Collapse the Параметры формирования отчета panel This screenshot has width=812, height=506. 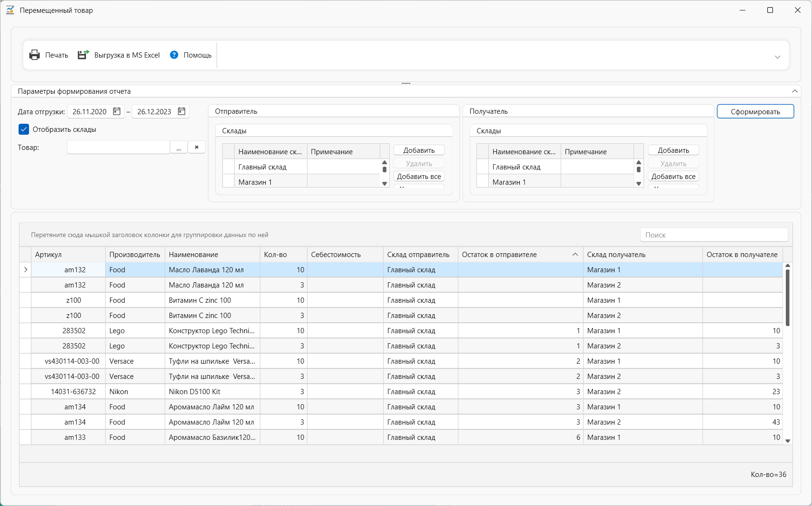pyautogui.click(x=794, y=91)
